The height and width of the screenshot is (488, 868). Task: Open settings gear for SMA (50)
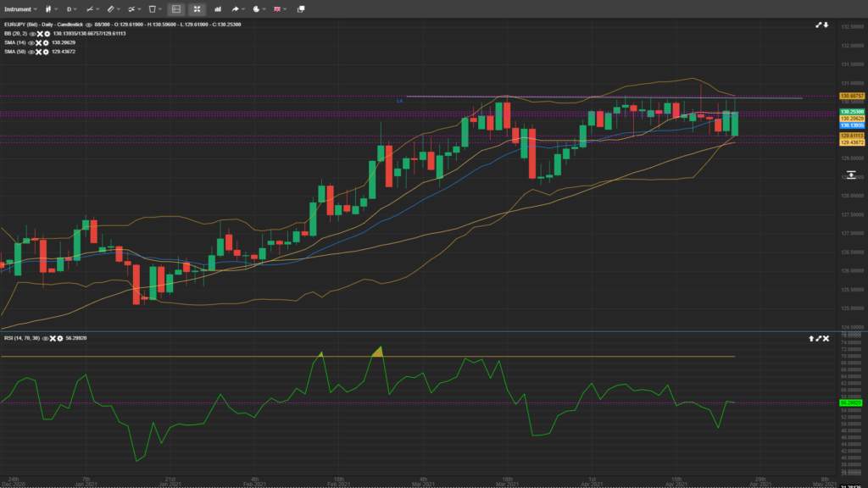click(46, 52)
